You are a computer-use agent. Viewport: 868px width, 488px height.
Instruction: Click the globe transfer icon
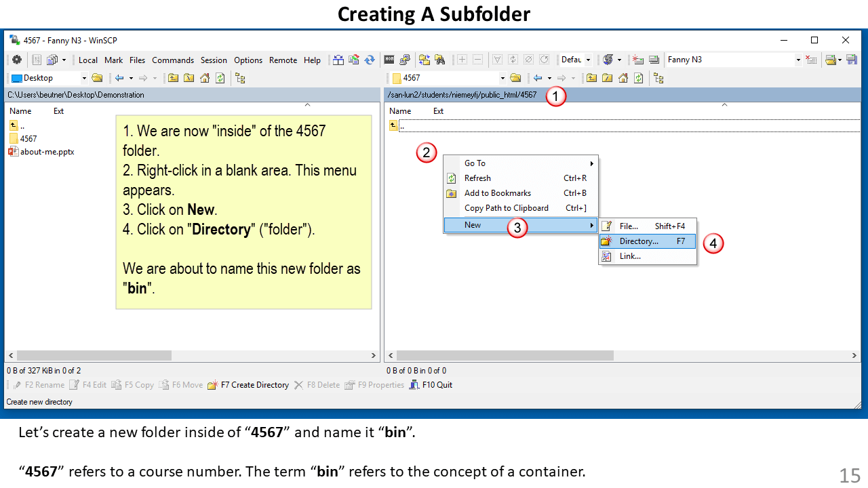click(608, 60)
